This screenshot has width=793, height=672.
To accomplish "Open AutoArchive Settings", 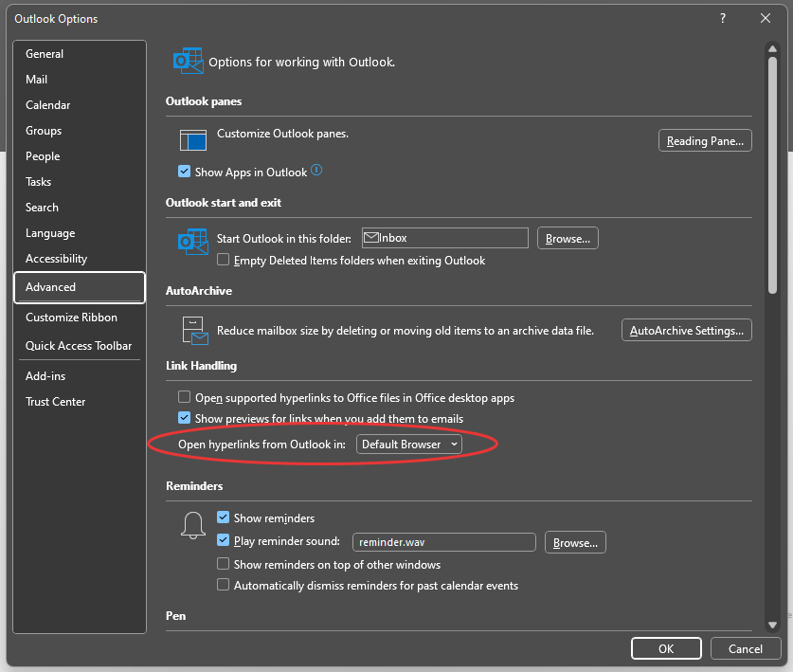I will pyautogui.click(x=686, y=331).
